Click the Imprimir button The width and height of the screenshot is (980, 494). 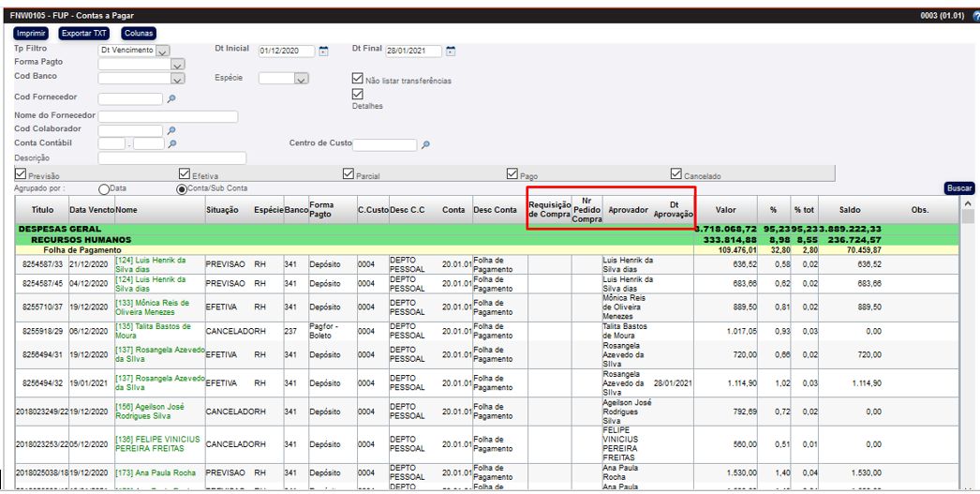click(x=31, y=33)
